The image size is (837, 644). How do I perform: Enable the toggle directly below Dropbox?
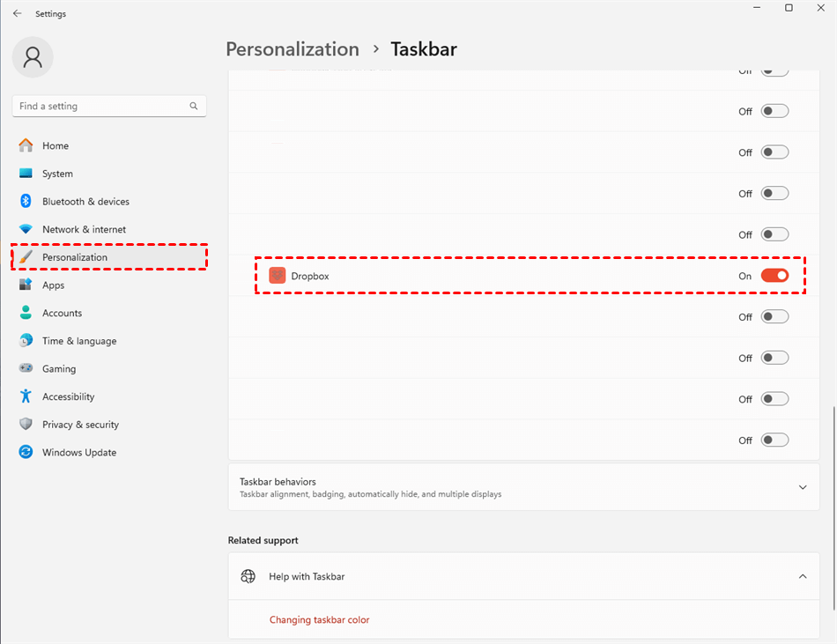(x=774, y=317)
